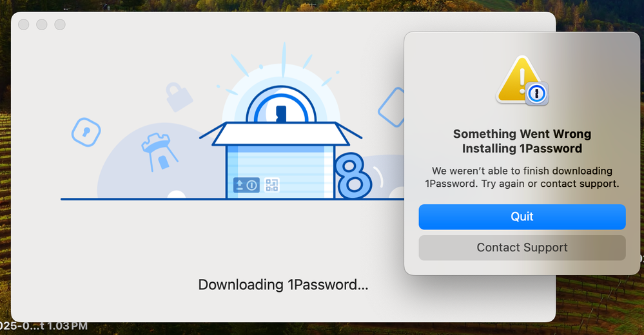Image resolution: width=644 pixels, height=335 pixels.
Task: Minimize the installer window with the middle button
Action: click(x=42, y=24)
